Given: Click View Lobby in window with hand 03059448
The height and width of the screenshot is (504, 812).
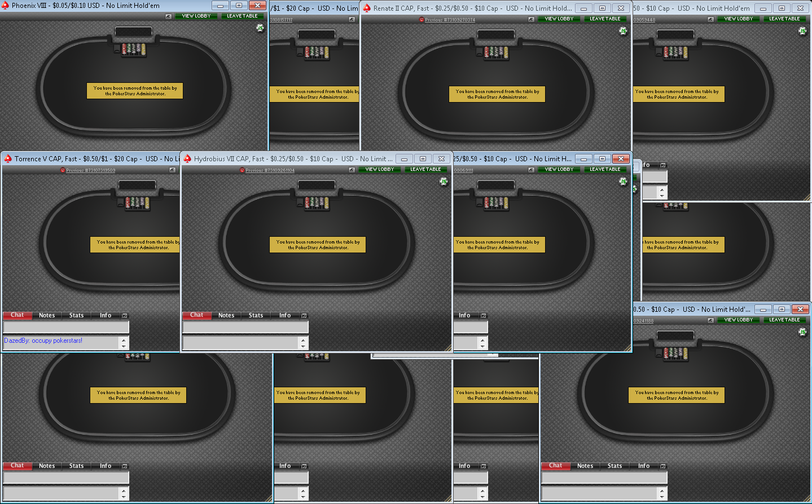Looking at the screenshot, I should coord(739,19).
